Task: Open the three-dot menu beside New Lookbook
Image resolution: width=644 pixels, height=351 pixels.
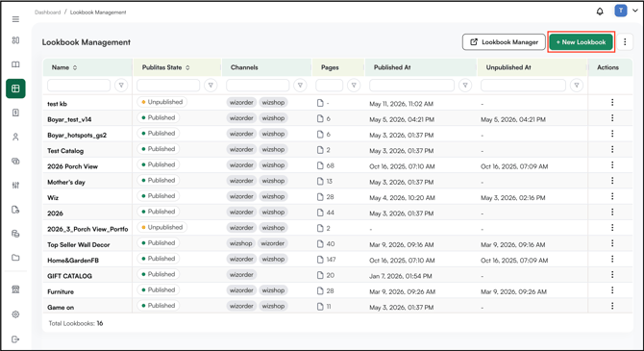Action: 625,42
